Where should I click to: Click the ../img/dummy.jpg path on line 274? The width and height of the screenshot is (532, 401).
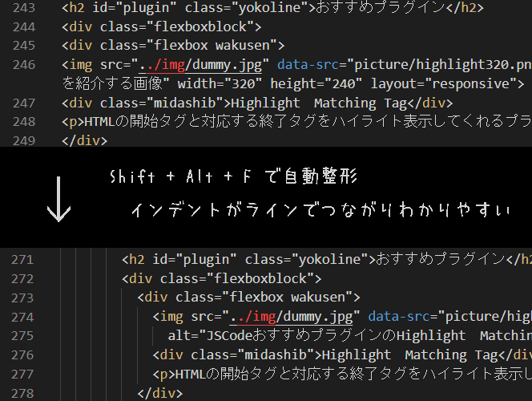tap(292, 317)
